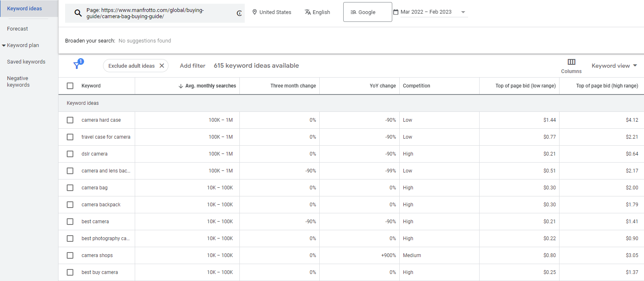The image size is (644, 281).
Task: Open the Forecast page
Action: pyautogui.click(x=17, y=29)
